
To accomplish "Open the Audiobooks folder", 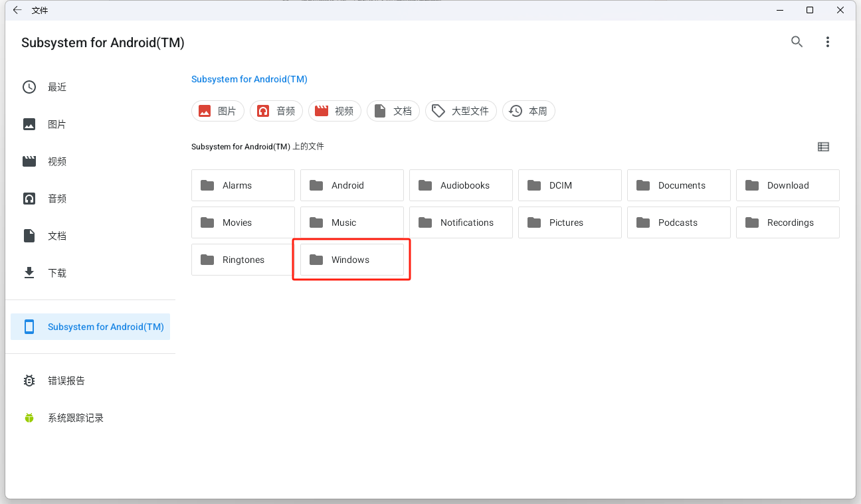I will (x=461, y=185).
